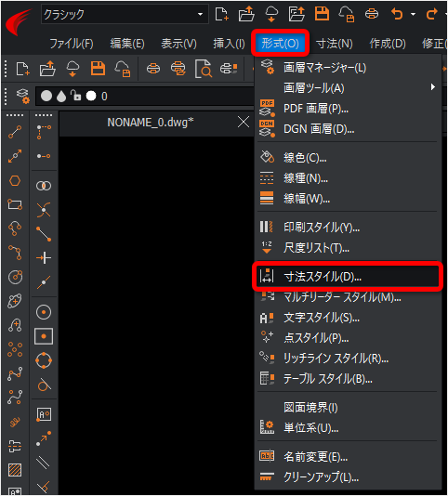Image resolution: width=448 pixels, height=496 pixels.
Task: Toggle the layer lock icon
Action: click(75, 96)
